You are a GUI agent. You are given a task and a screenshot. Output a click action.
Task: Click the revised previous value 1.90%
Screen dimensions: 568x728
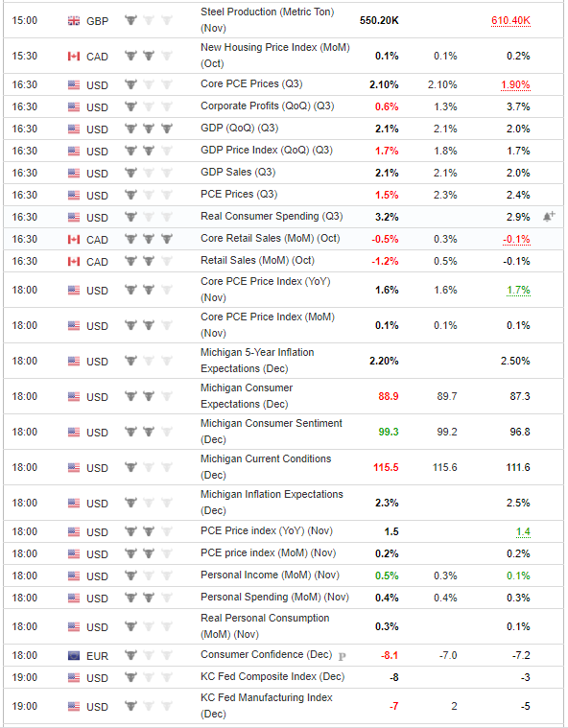(515, 85)
